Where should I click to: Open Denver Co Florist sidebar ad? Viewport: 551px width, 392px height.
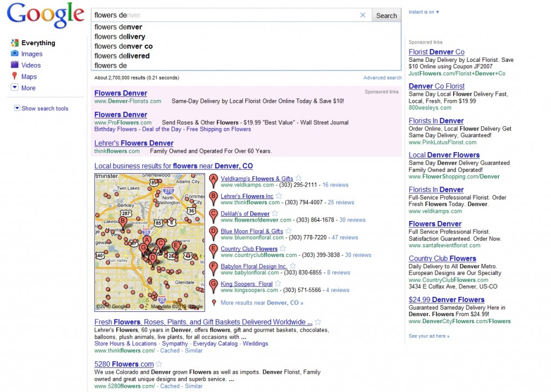436,86
